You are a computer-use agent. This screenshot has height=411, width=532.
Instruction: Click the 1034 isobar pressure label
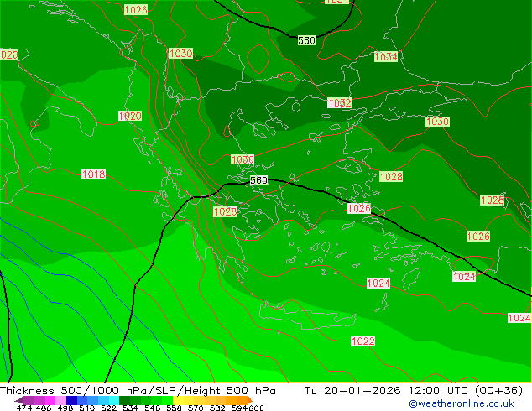[x=386, y=57]
